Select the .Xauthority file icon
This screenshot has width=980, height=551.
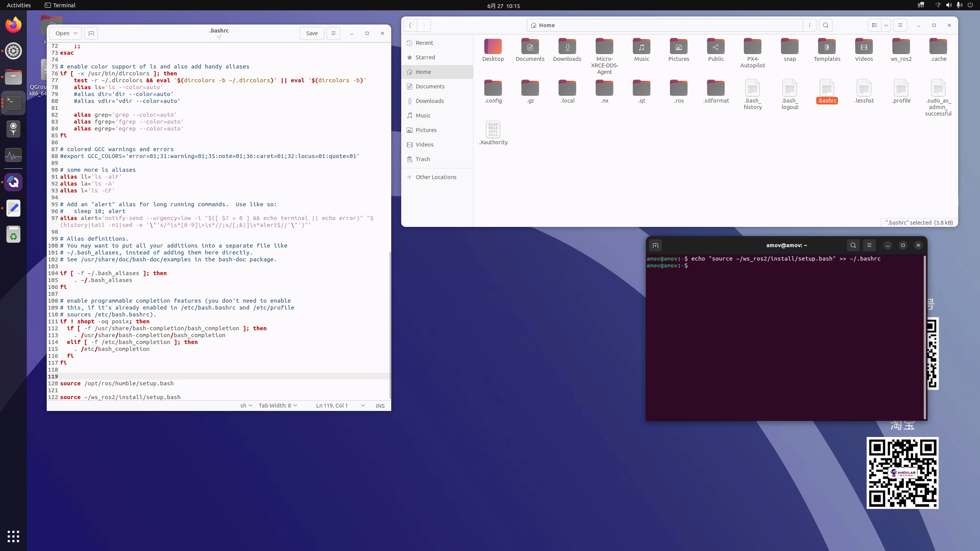(x=493, y=133)
